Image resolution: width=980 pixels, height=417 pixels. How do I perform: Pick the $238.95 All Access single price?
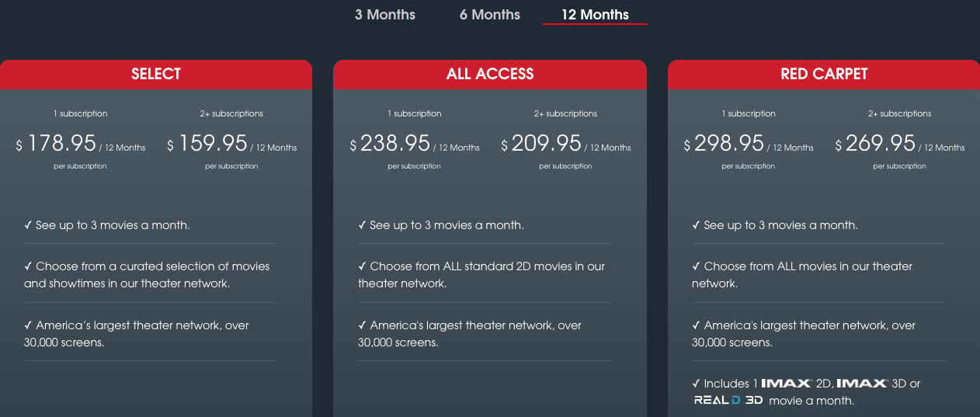pyautogui.click(x=395, y=144)
